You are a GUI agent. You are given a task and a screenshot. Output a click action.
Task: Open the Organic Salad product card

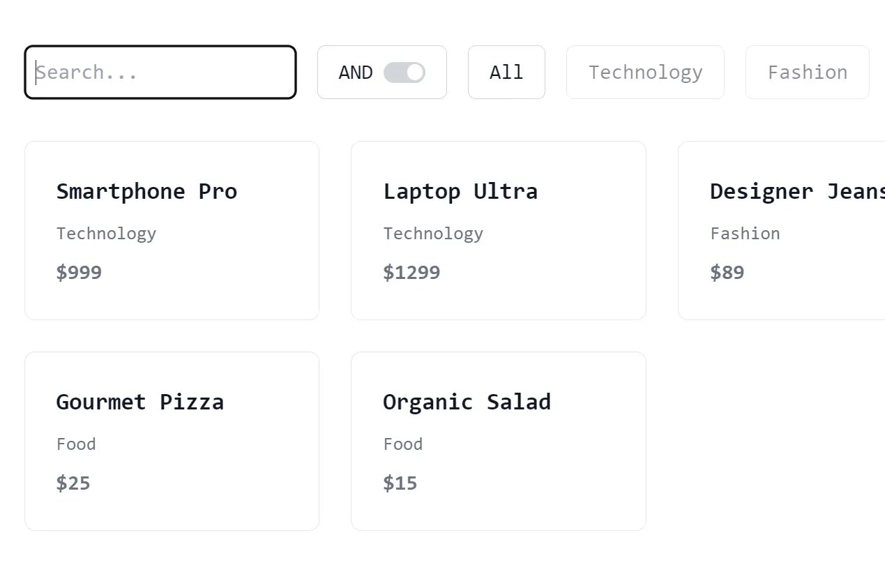tap(498, 440)
